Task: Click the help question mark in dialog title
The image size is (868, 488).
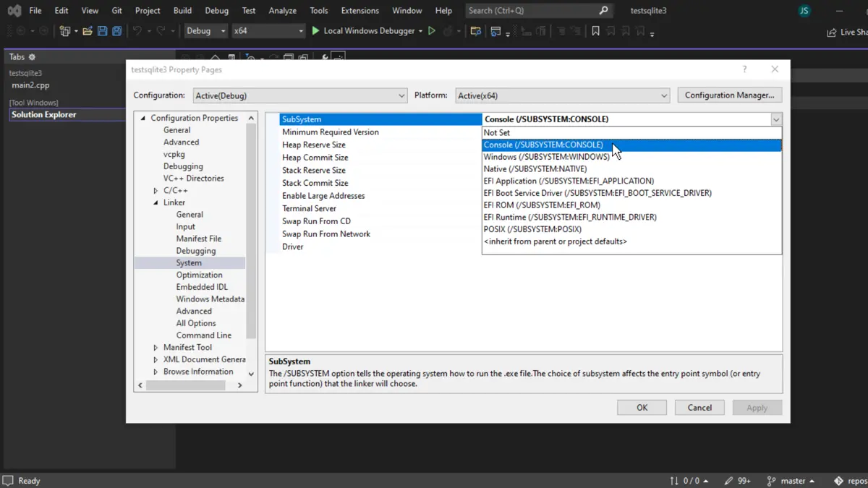Action: (744, 69)
